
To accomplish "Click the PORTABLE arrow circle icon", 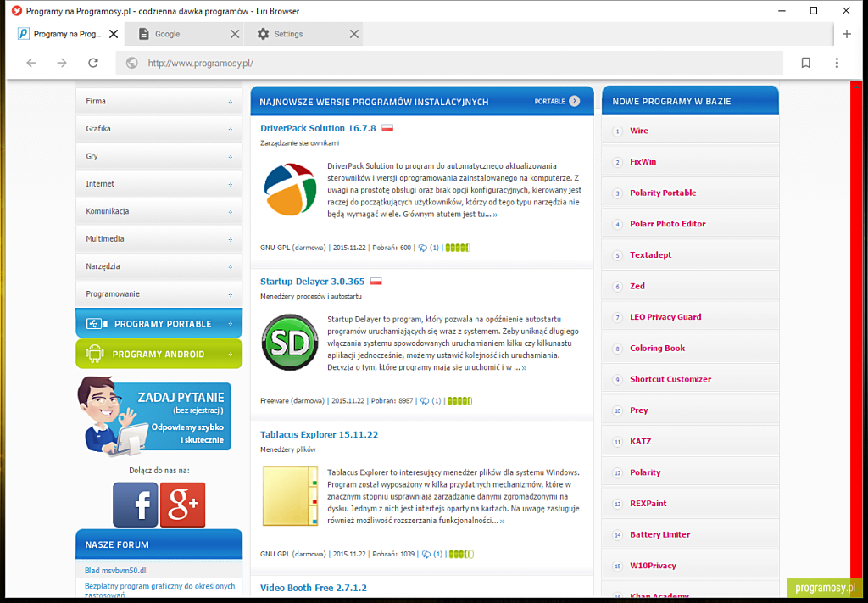I will tap(575, 101).
